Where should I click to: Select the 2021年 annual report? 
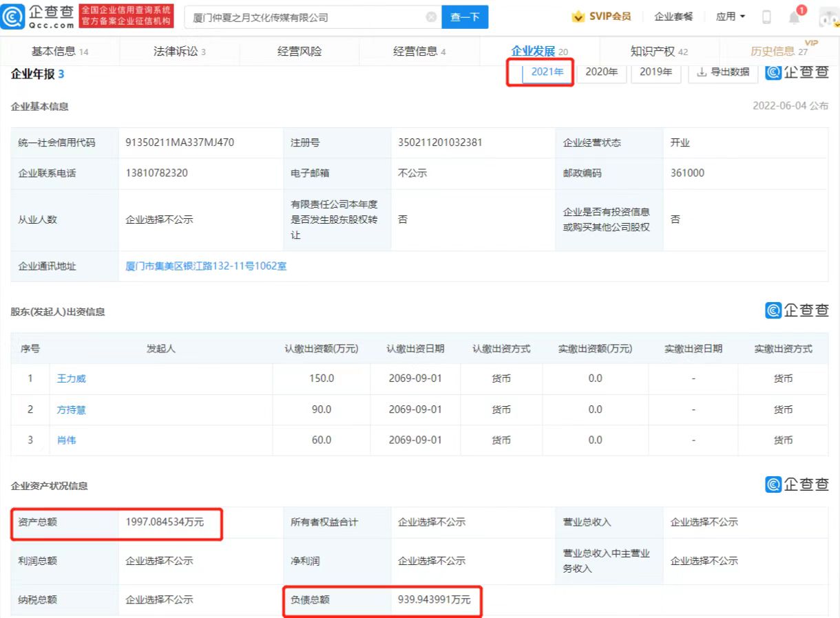click(x=547, y=72)
